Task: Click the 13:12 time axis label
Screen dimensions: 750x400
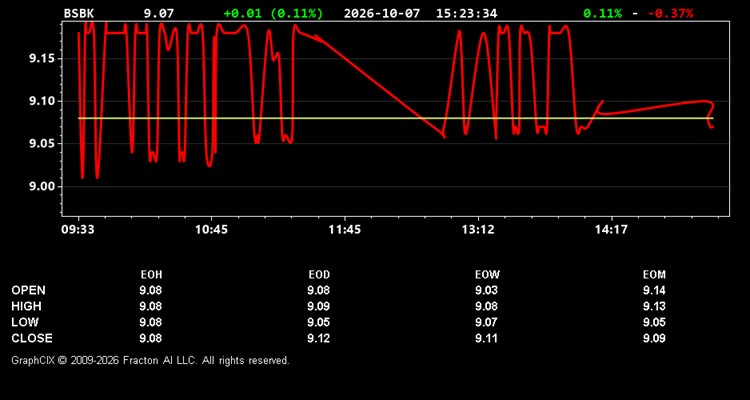Action: [x=478, y=230]
